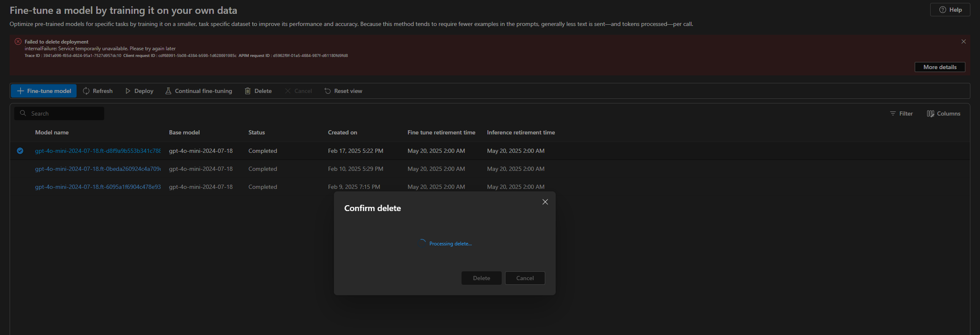980x335 pixels.
Task: Sort by Status column header
Action: 257,132
